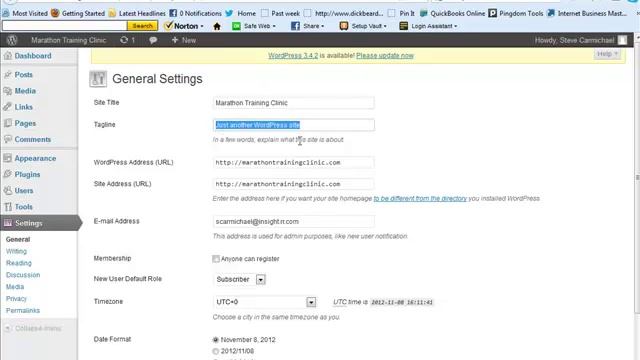Click the home icon in Norton toolbar
This screenshot has width=640, height=360.
(x=217, y=26)
